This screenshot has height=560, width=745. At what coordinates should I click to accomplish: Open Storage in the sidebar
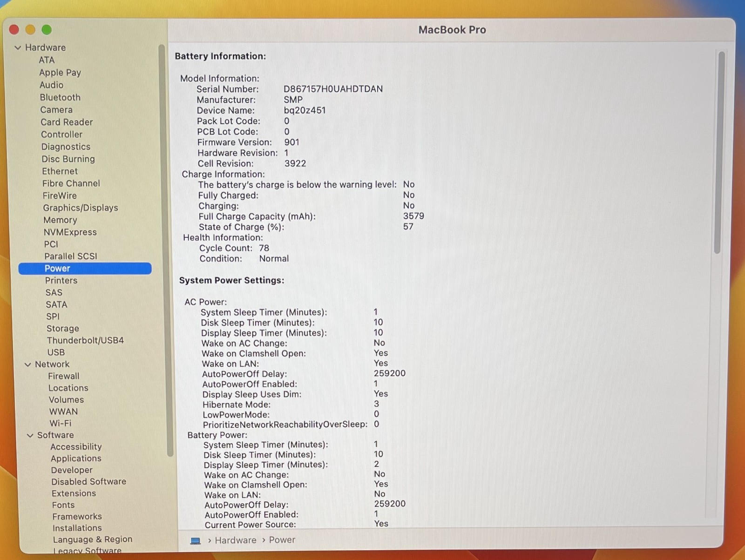pos(62,329)
